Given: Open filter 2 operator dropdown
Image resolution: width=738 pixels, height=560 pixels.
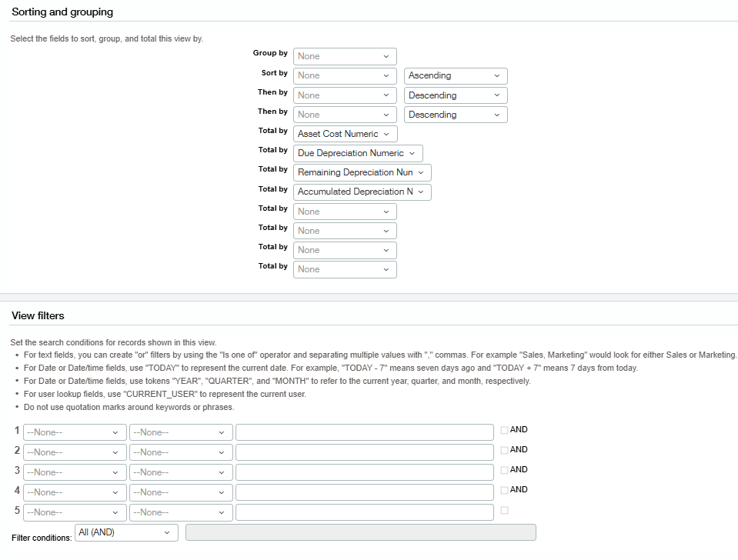Looking at the screenshot, I should click(181, 453).
